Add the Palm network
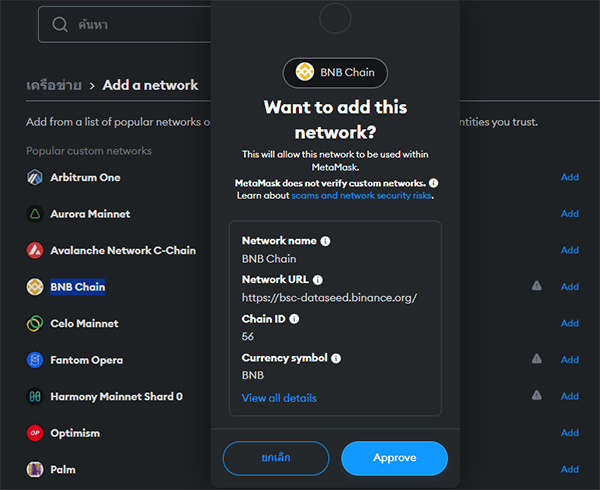The image size is (600, 490). click(x=569, y=469)
